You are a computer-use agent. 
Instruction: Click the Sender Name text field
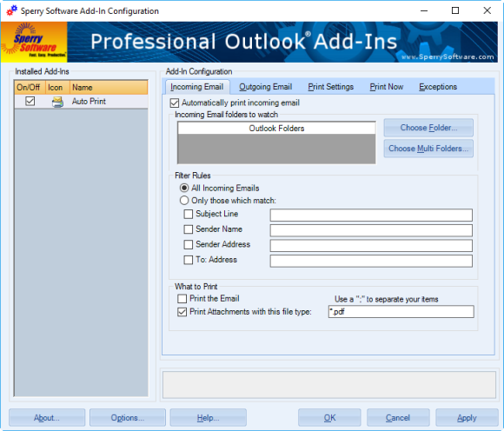pos(371,230)
